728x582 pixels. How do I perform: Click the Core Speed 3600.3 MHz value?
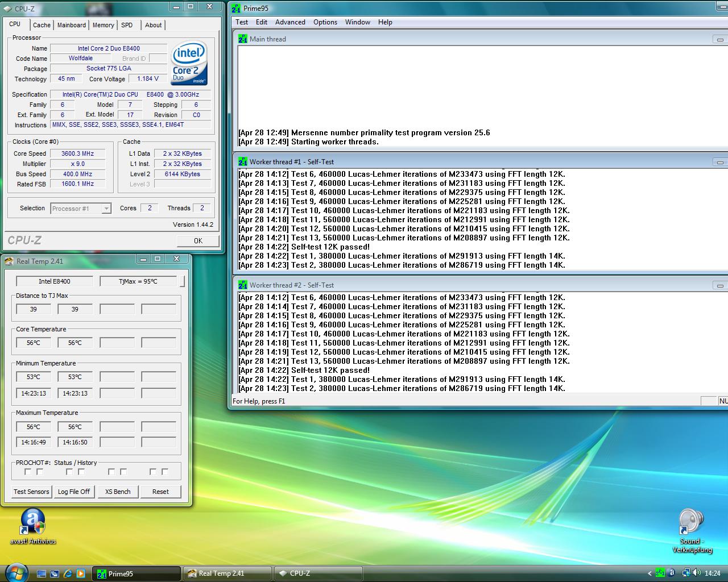coord(77,153)
